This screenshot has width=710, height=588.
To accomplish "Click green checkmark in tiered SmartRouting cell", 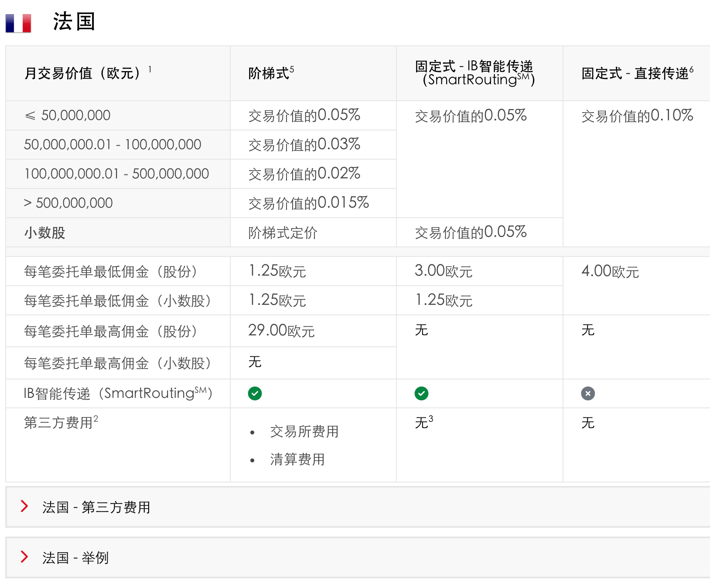I will [255, 393].
